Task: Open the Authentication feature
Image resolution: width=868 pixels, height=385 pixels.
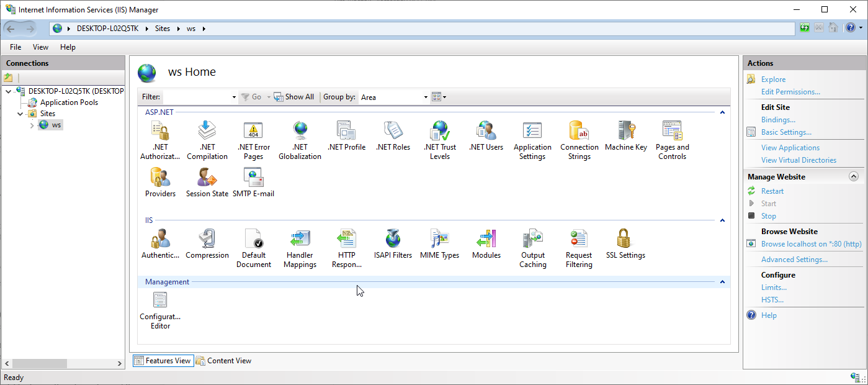Action: [160, 243]
